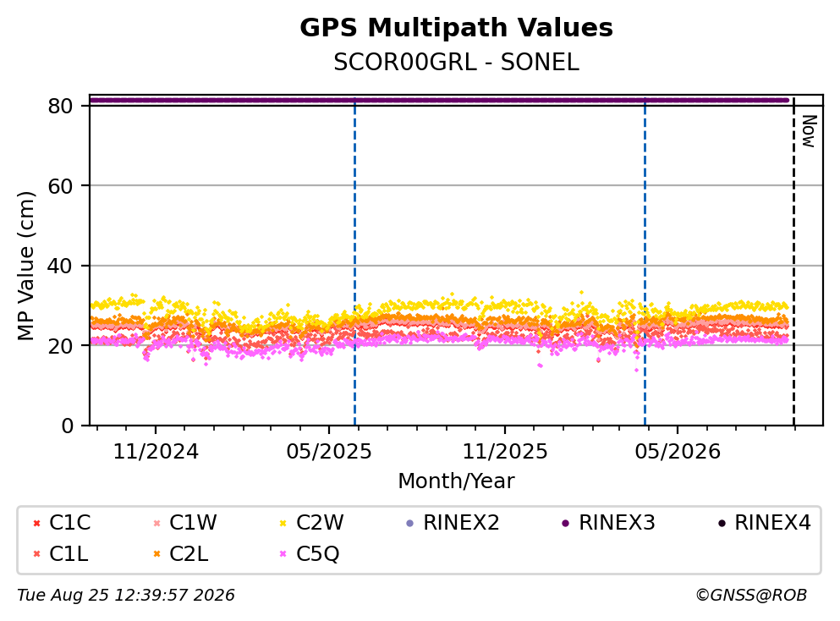Click the 11/2024 x-axis tick label

click(x=156, y=452)
